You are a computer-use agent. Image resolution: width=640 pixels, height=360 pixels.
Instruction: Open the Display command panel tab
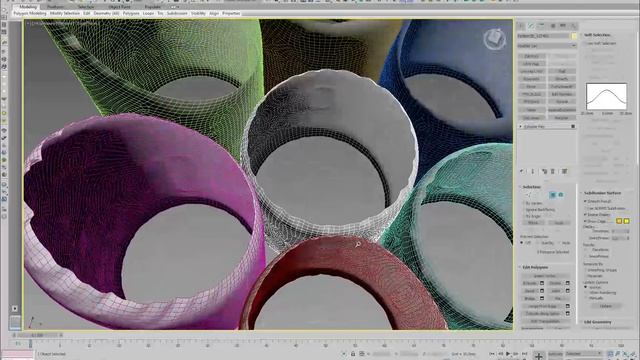click(x=563, y=26)
